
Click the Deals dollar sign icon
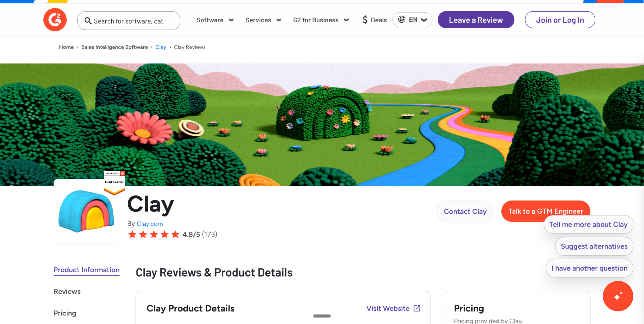click(x=365, y=20)
